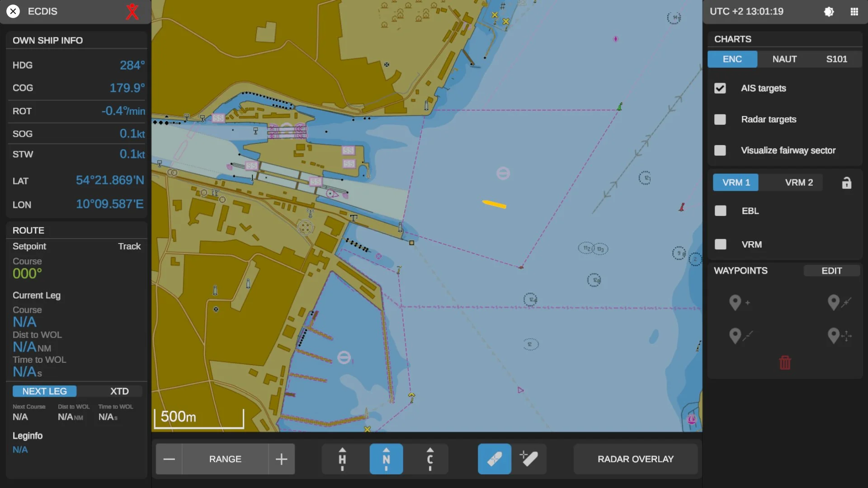Viewport: 868px width, 488px height.
Task: Click the SOG value 0.1kt
Action: [132, 134]
